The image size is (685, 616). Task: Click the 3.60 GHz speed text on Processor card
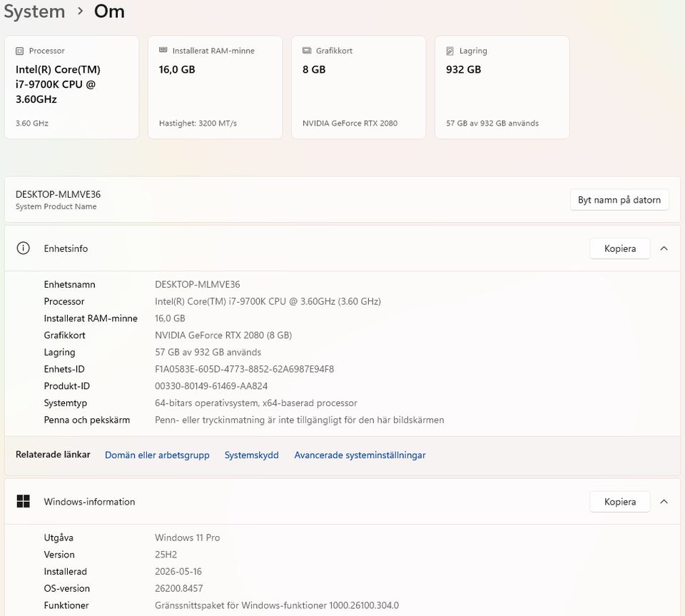(32, 123)
